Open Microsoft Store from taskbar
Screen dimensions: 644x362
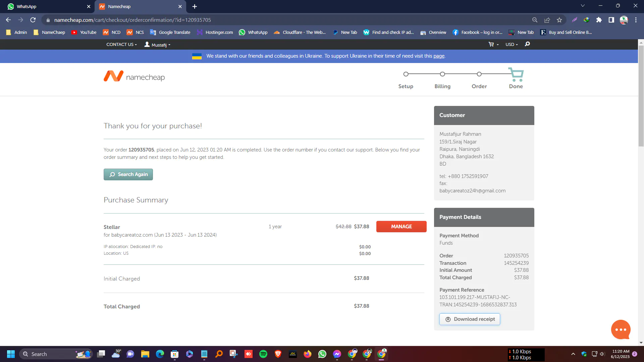[174, 354]
